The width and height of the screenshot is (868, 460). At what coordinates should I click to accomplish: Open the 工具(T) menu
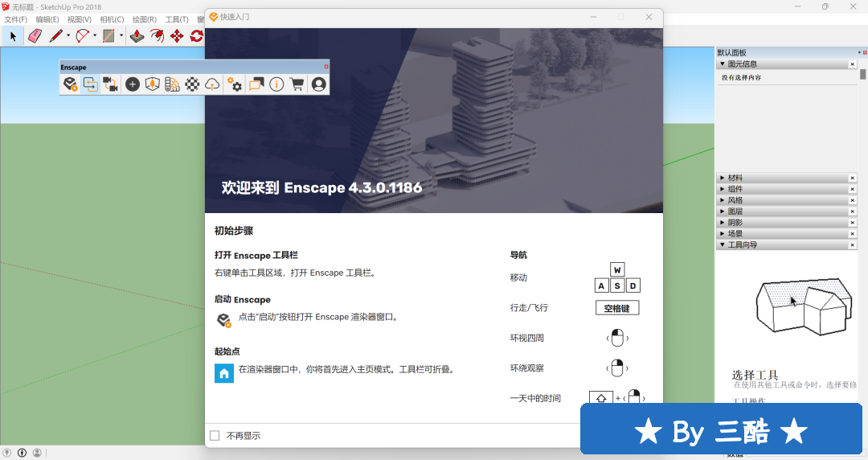[x=177, y=19]
